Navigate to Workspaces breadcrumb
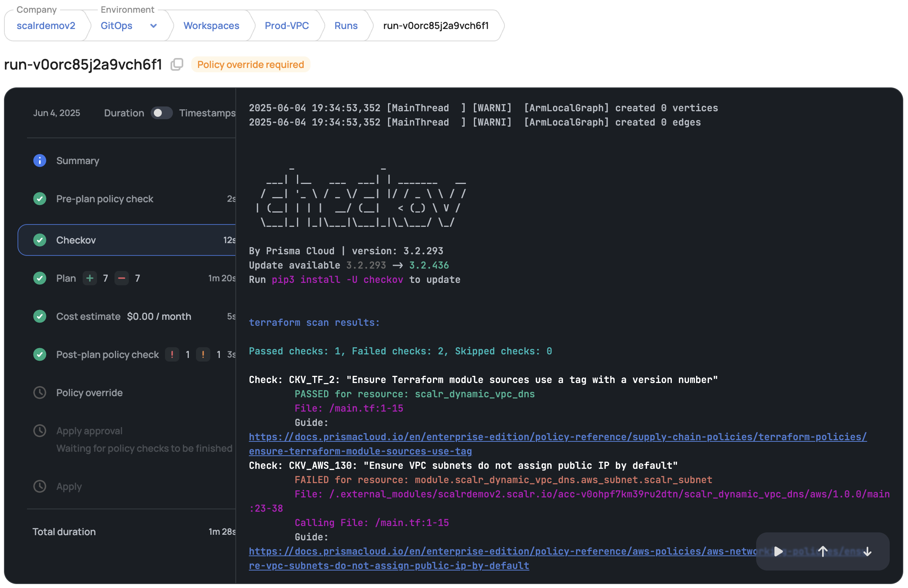 coord(211,26)
